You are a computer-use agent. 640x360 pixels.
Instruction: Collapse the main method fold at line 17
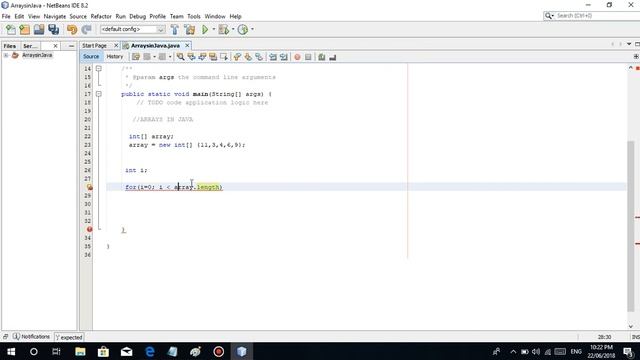98,94
